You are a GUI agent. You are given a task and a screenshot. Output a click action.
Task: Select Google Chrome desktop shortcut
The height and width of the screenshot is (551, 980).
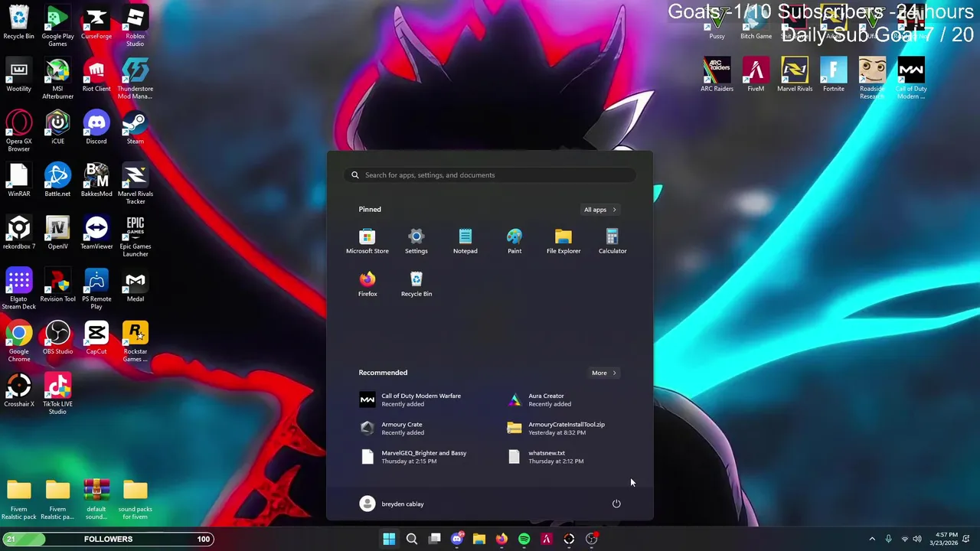point(19,341)
